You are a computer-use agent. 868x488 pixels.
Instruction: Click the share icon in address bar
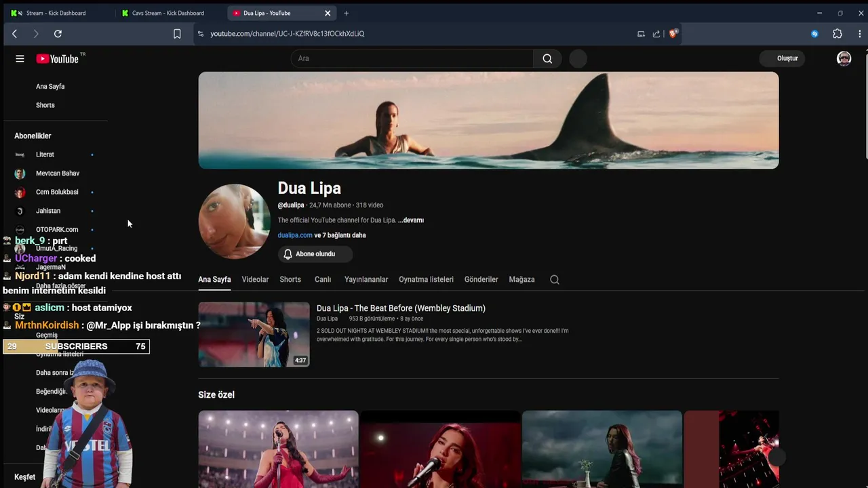(x=656, y=33)
